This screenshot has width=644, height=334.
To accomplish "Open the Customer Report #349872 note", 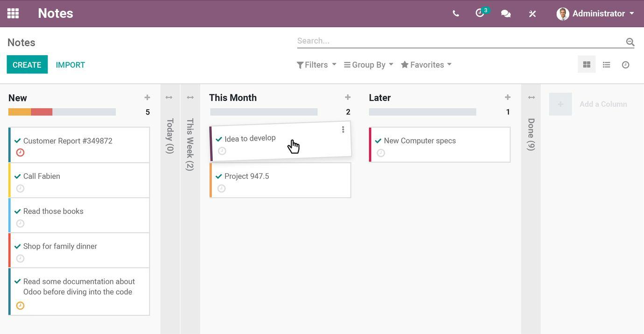I will pyautogui.click(x=79, y=145).
